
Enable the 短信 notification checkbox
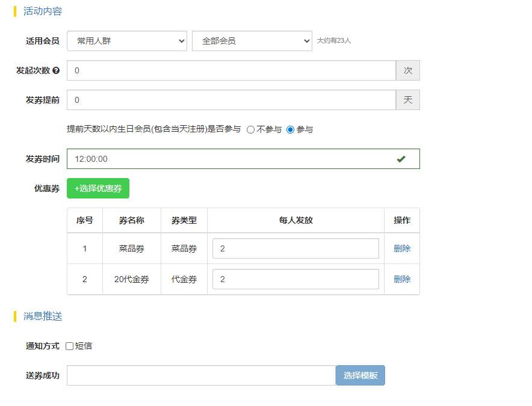pos(69,346)
